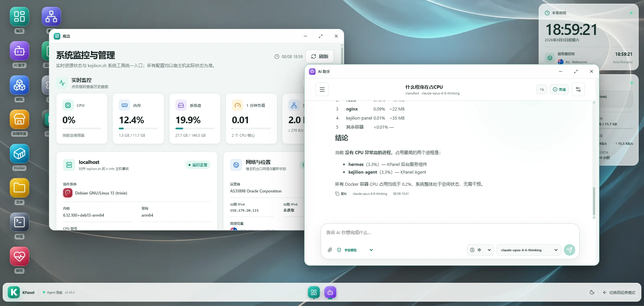
Task: Click the v0.49.0 version label
Action: click(x=70, y=293)
